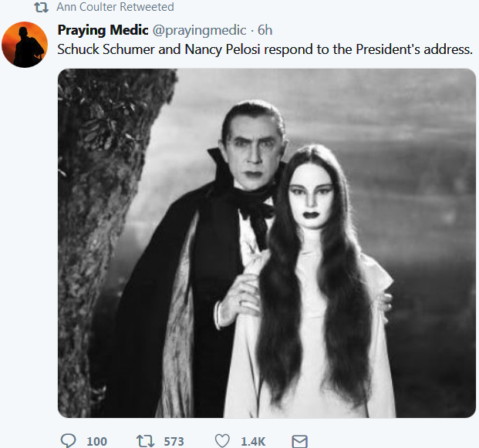Click the 1.4K likes count
Viewport: 479px width, 448px height.
[253, 441]
